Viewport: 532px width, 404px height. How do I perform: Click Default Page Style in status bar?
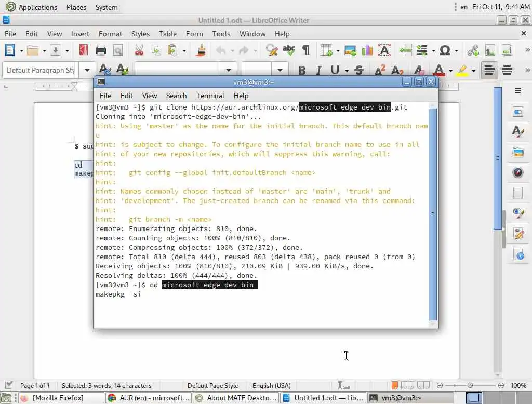(212, 386)
